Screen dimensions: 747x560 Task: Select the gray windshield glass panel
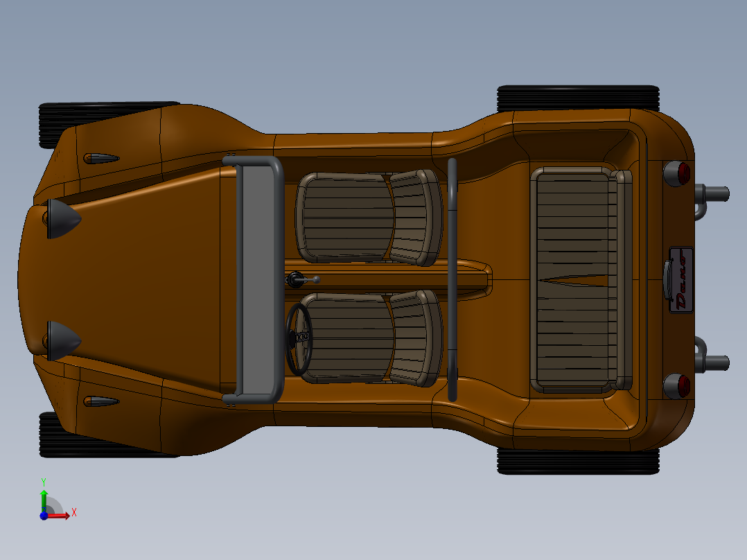point(256,280)
